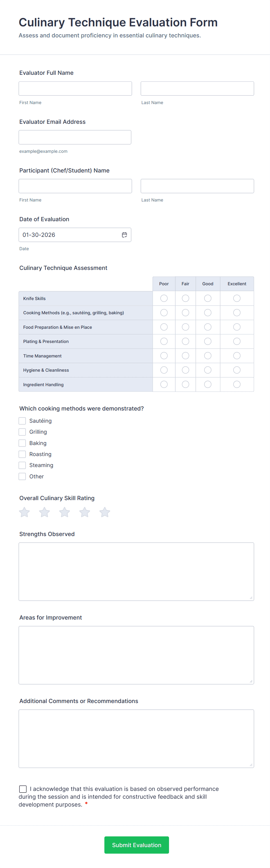Image resolution: width=270 pixels, height=868 pixels.
Task: Select the first star in skill rating
Action: coord(24,512)
